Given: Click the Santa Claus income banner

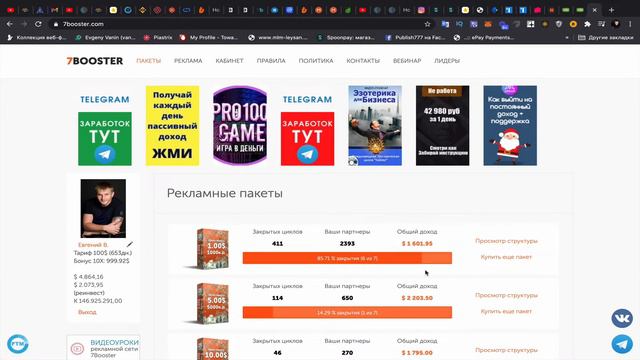Looking at the screenshot, I should (510, 126).
